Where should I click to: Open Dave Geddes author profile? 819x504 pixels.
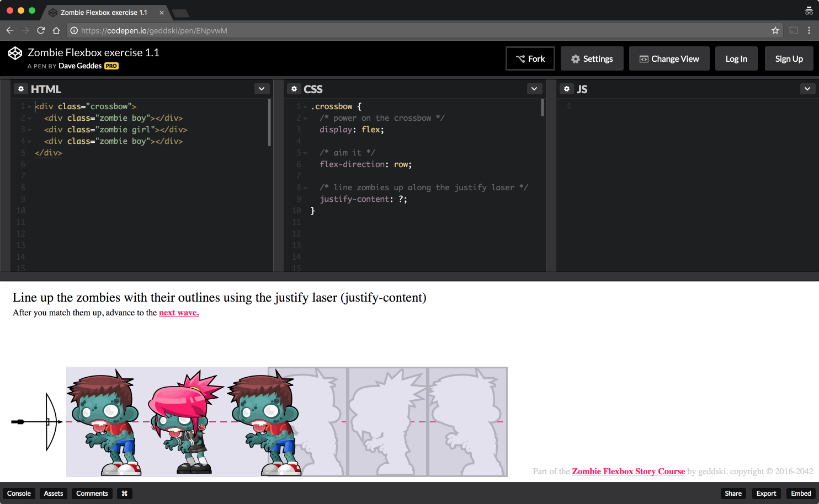coord(80,66)
